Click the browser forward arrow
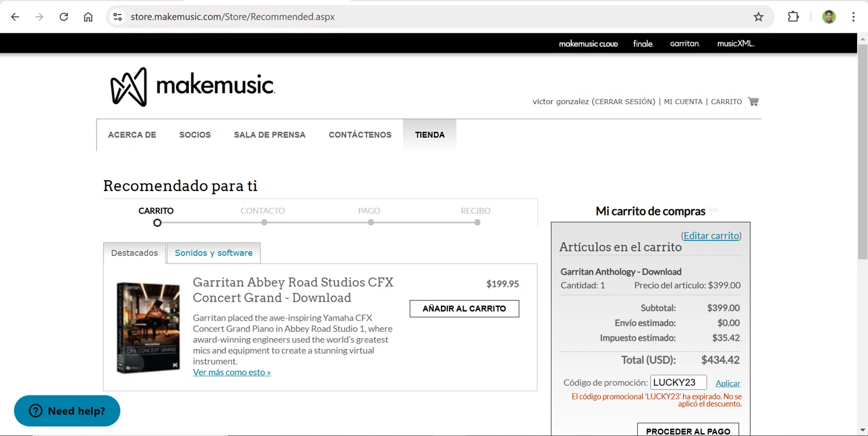Image resolution: width=868 pixels, height=436 pixels. 39,17
